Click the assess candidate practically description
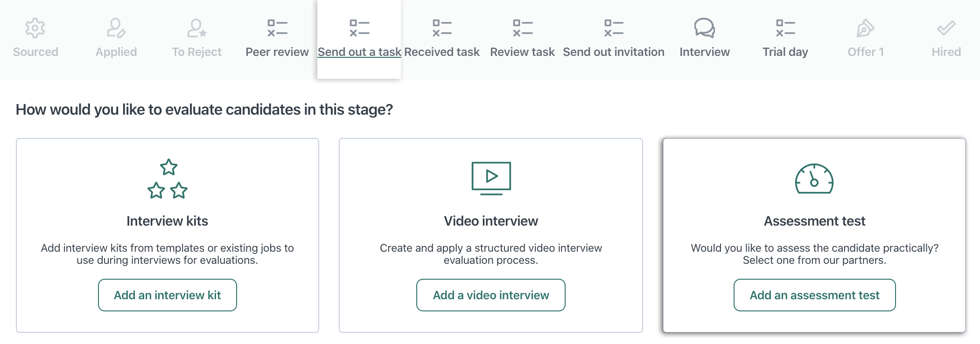 814,254
